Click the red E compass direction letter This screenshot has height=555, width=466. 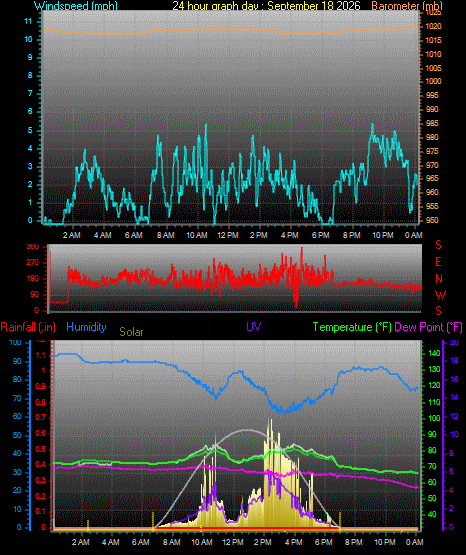click(x=438, y=262)
